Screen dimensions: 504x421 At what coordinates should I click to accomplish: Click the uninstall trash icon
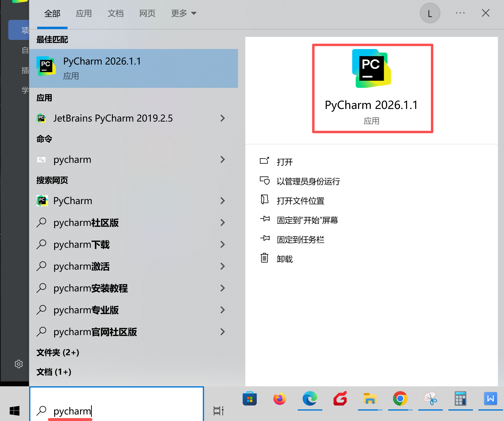265,258
